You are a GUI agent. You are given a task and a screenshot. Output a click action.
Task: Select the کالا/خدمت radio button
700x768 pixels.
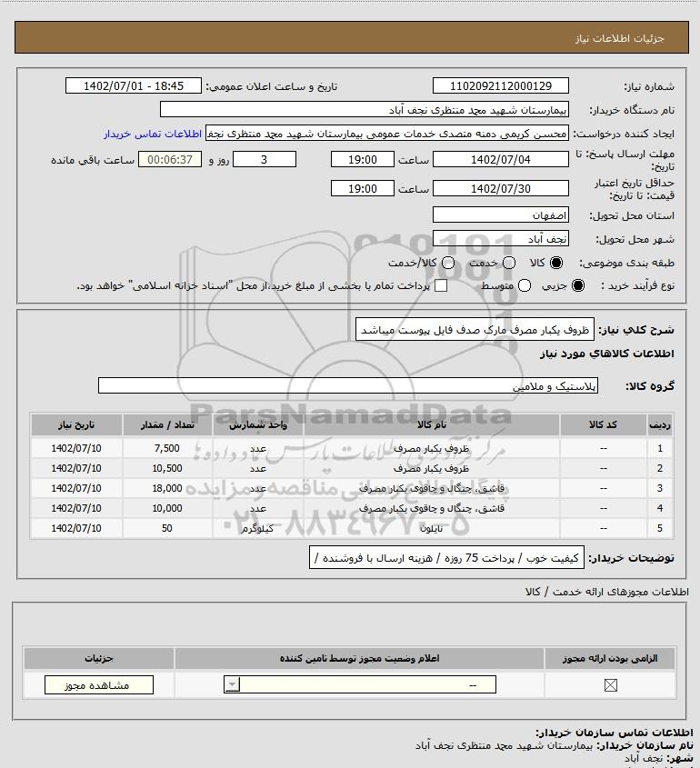447,263
